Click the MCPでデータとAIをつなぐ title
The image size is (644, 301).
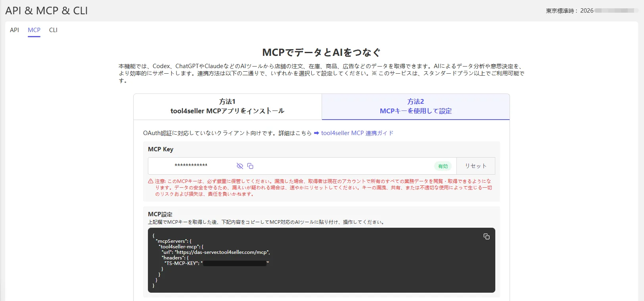click(322, 52)
